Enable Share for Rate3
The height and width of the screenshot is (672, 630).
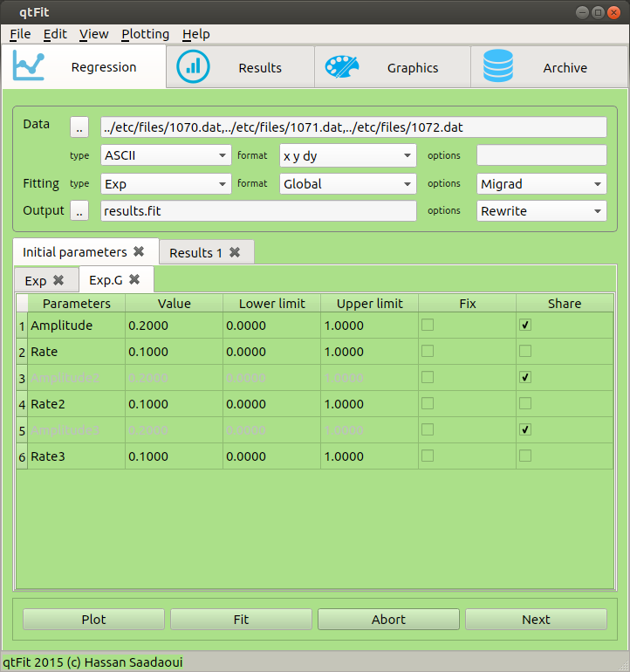525,456
